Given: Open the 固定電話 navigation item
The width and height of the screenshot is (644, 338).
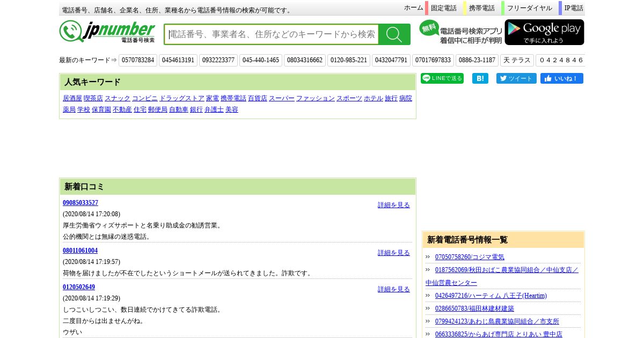Looking at the screenshot, I should click(444, 8).
